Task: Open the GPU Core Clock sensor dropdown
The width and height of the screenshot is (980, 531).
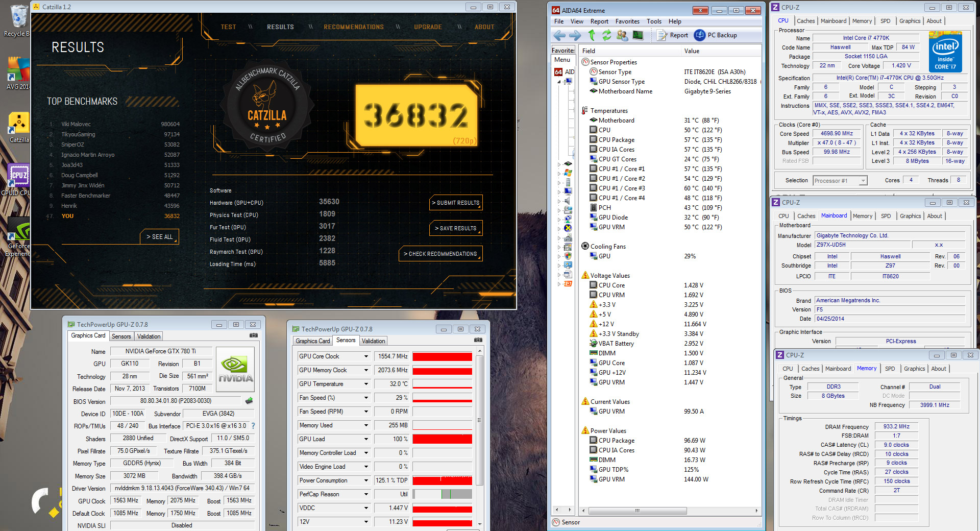Action: pos(366,356)
